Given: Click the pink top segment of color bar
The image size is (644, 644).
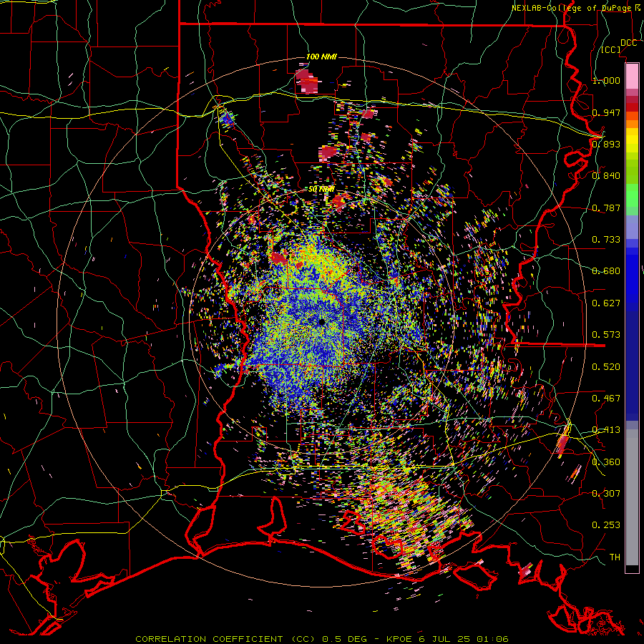Looking at the screenshot, I should tap(632, 76).
